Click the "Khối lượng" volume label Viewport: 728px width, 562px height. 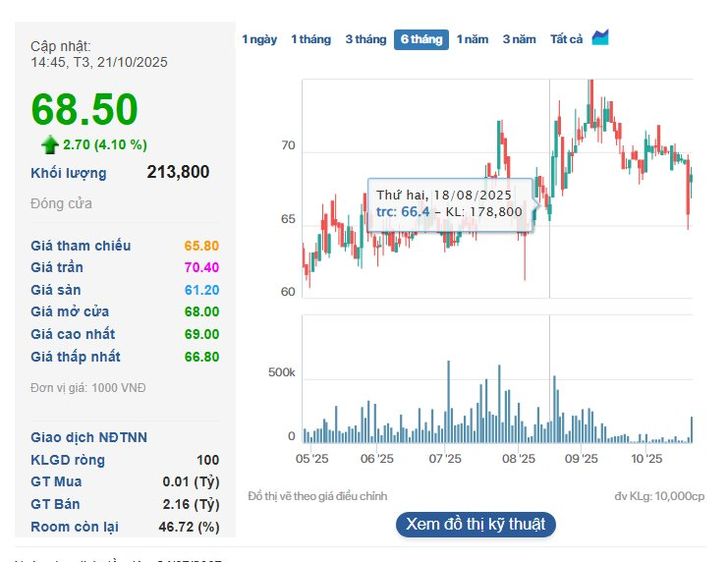pos(69,173)
